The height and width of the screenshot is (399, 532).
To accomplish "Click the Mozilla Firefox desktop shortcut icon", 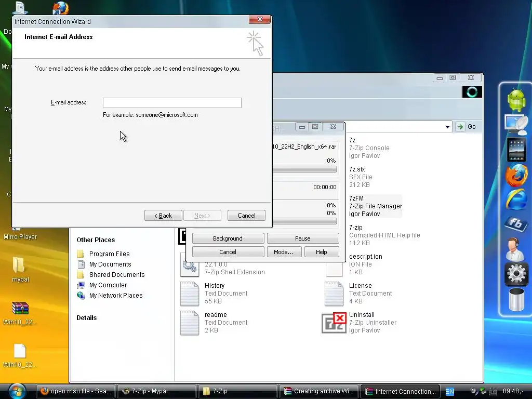I will point(61,7).
